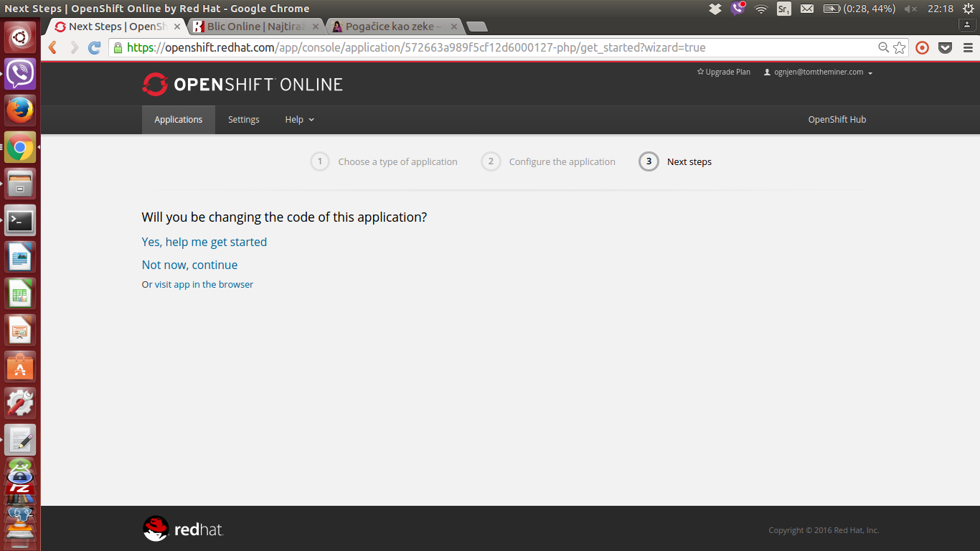Click the red circle extension icon
The width and height of the screenshot is (980, 551).
click(x=923, y=48)
